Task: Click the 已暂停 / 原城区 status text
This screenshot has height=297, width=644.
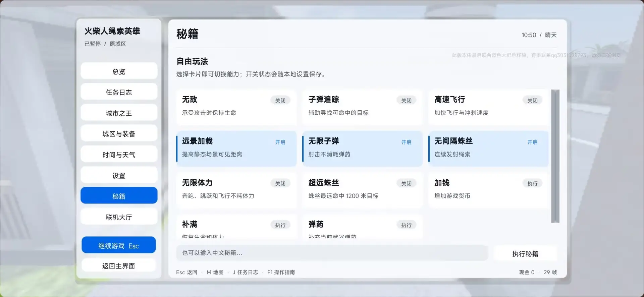Action: pos(105,44)
